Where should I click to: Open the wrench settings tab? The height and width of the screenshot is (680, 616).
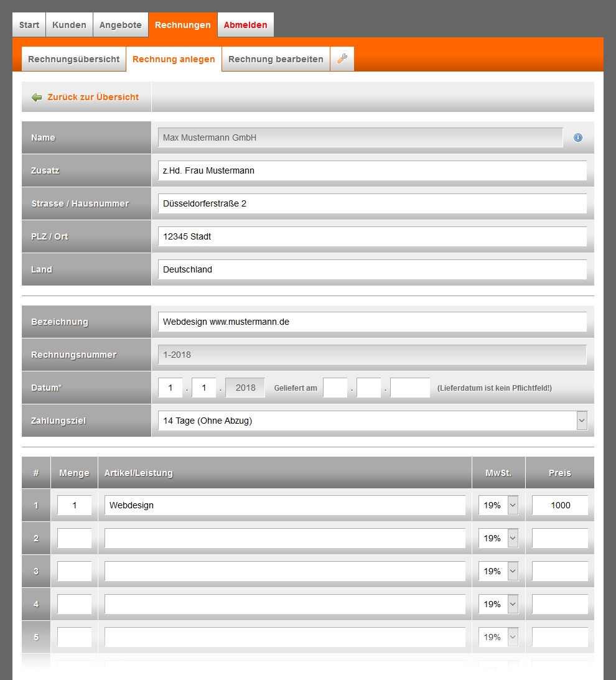[x=342, y=59]
